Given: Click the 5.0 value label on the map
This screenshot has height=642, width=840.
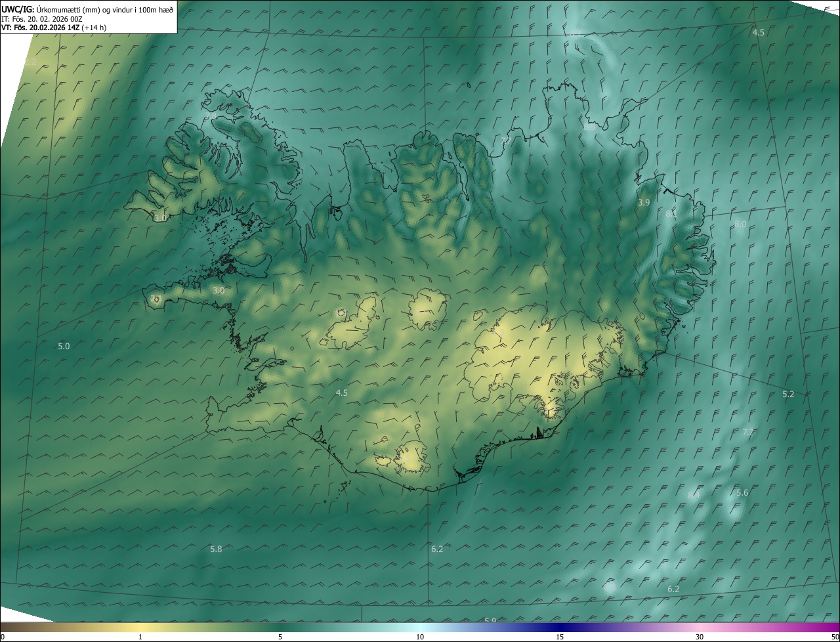Looking at the screenshot, I should point(64,346).
